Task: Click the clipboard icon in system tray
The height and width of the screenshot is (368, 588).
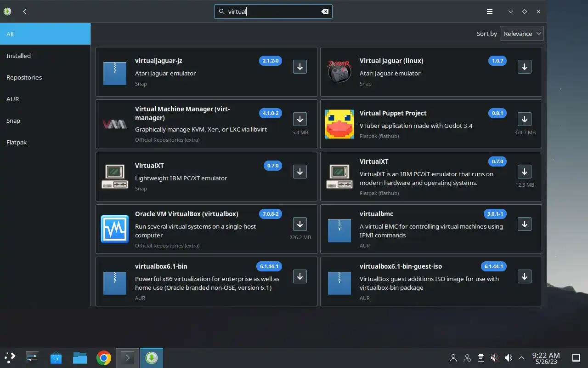Action: (x=481, y=357)
